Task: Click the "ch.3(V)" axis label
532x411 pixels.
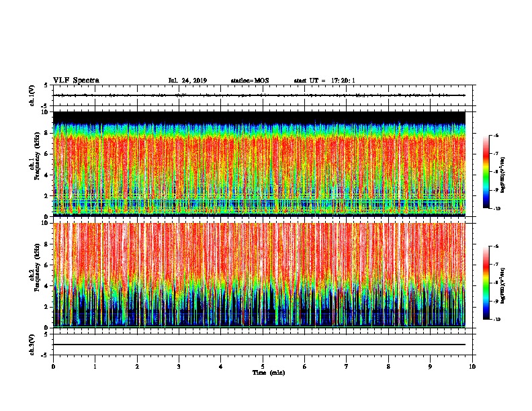Action: 32,345
